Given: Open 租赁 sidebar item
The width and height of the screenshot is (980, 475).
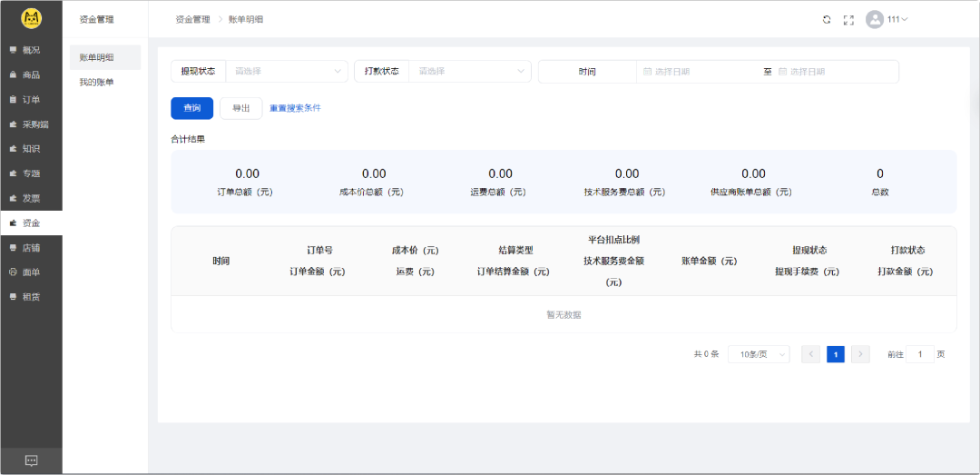Looking at the screenshot, I should (31, 297).
